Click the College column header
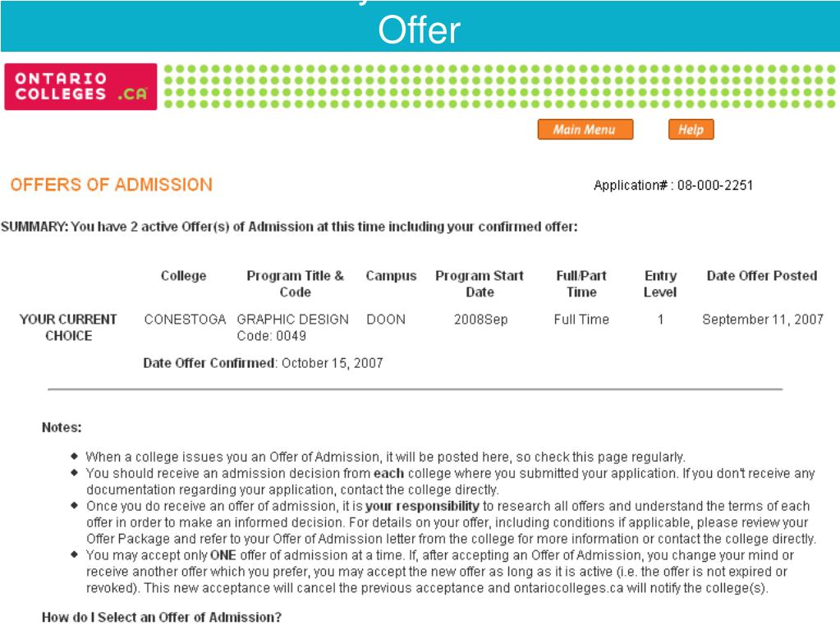The width and height of the screenshot is (840, 630). pos(183,276)
